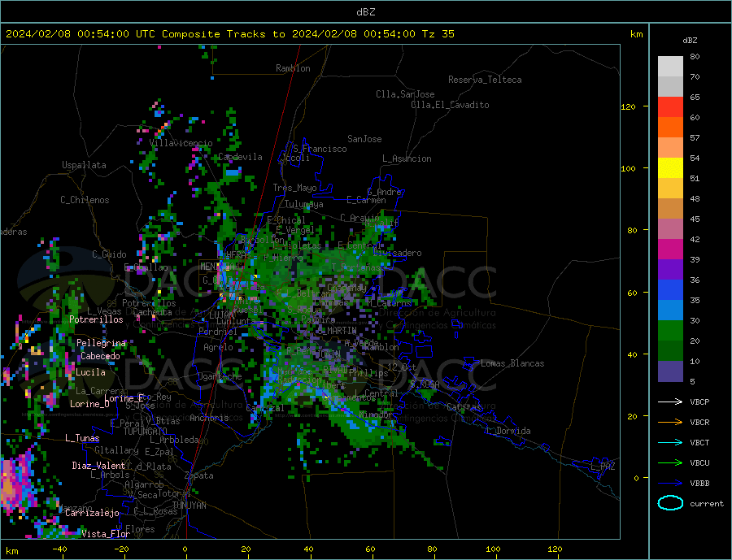Screen dimensions: 732x560
Task: Click the 'L_Dormida' map label
Action: click(509, 431)
